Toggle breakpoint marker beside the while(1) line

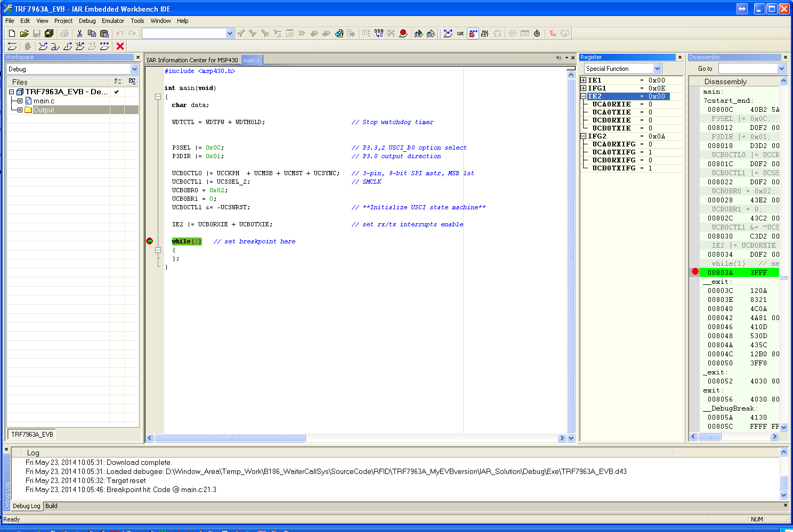(x=150, y=241)
